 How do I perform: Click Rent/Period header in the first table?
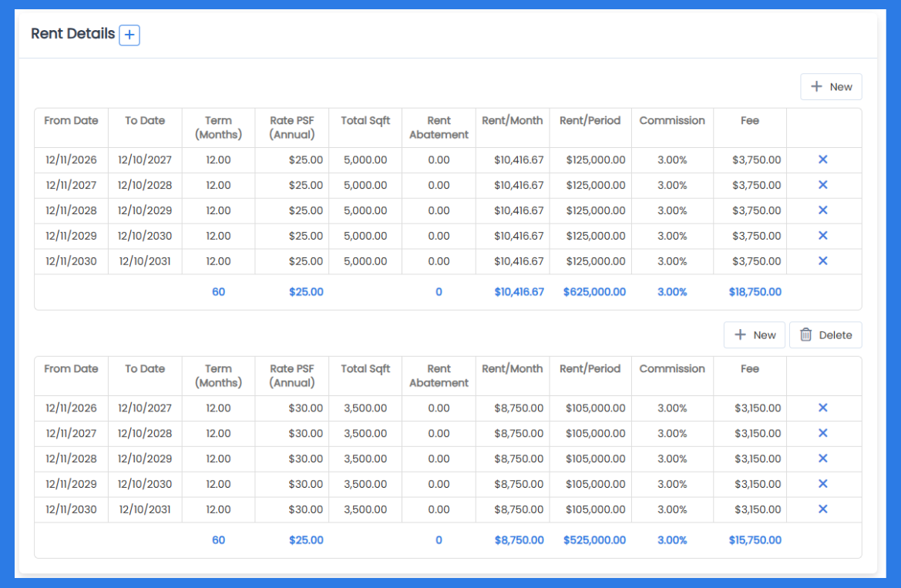[590, 121]
